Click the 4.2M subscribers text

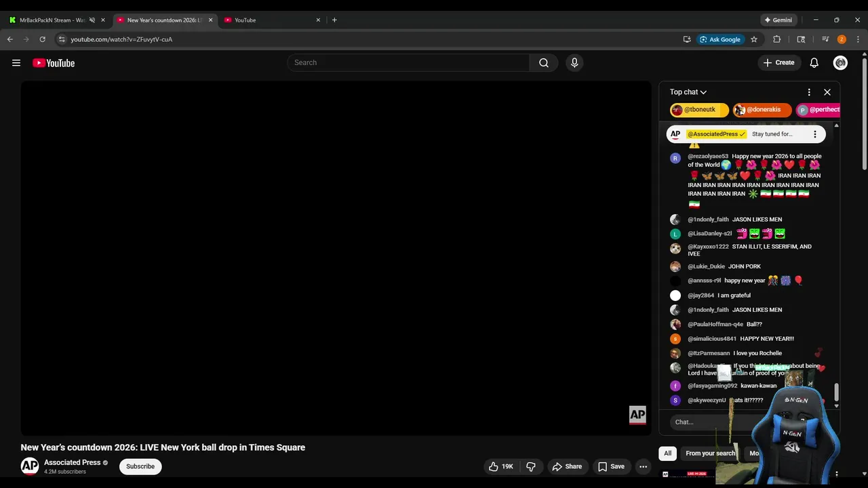click(65, 472)
